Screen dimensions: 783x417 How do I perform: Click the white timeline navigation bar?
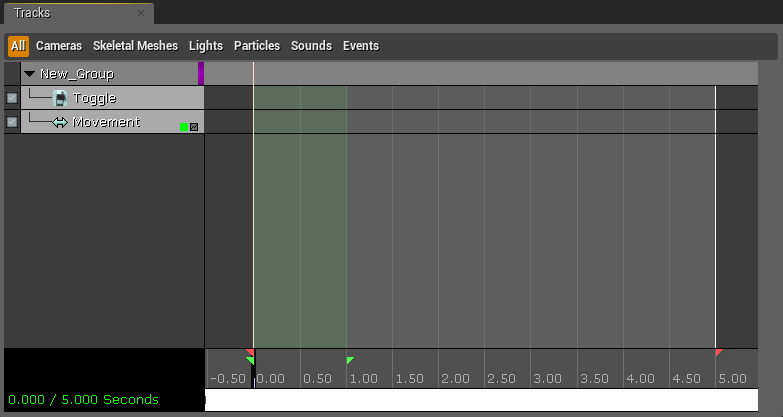click(x=481, y=400)
